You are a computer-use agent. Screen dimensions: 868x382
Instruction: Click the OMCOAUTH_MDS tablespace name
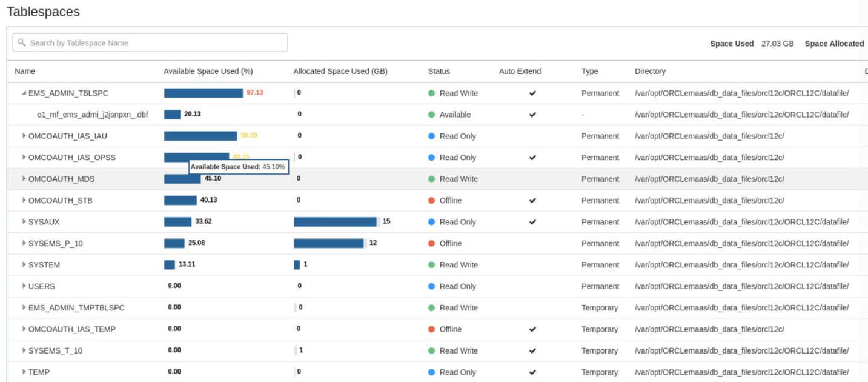(61, 179)
